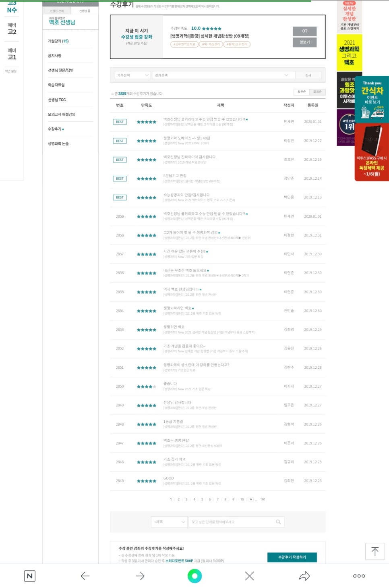Open the 모의고사 해설강의 menu item
This screenshot has height=588, width=389.
[62, 114]
